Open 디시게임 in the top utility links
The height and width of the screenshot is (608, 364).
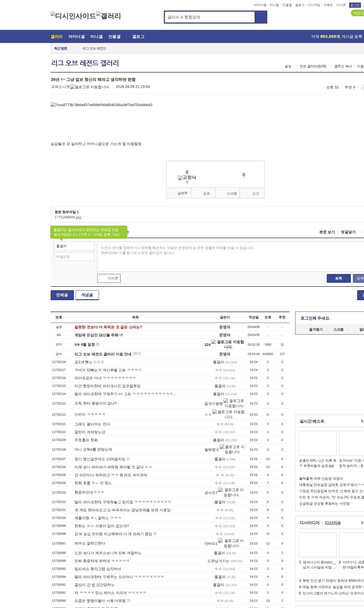point(314,5)
